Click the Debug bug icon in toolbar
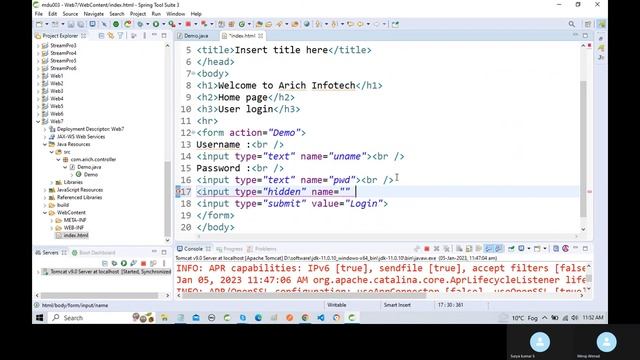Image resolution: width=640 pixels, height=360 pixels. [140, 24]
